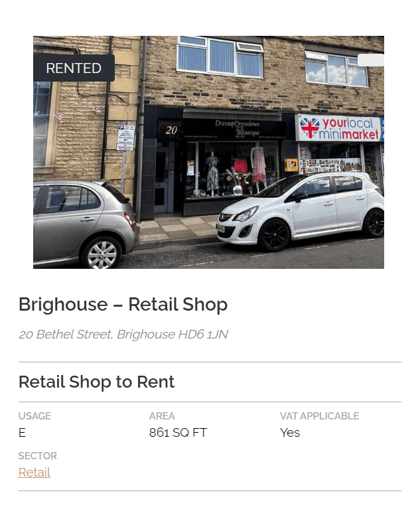Click the 861 SQ FT area value

[178, 433]
